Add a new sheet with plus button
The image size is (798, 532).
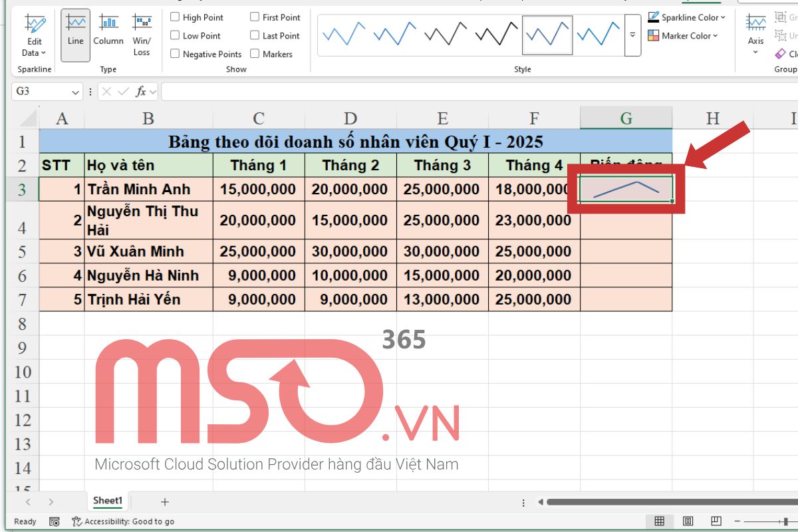click(165, 502)
